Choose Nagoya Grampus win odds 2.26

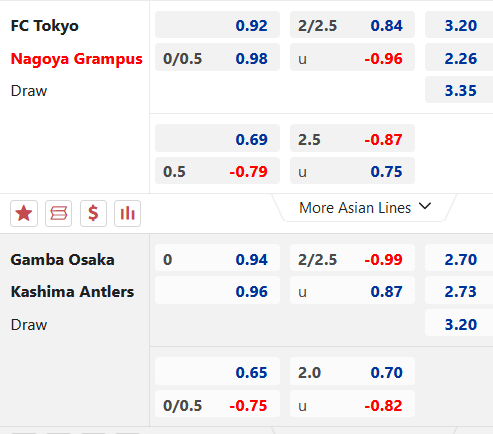pyautogui.click(x=459, y=57)
